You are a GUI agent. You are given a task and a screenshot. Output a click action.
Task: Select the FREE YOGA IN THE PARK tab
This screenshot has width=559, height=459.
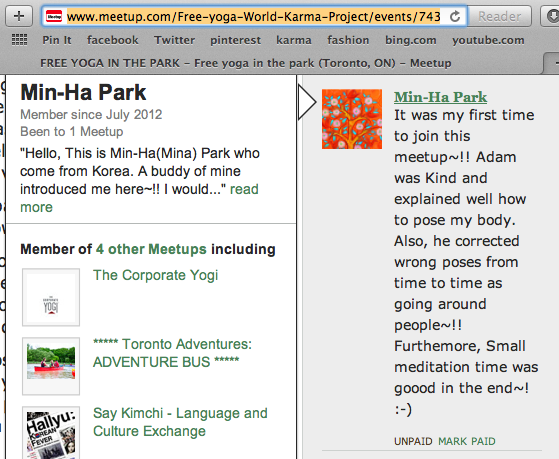click(246, 63)
